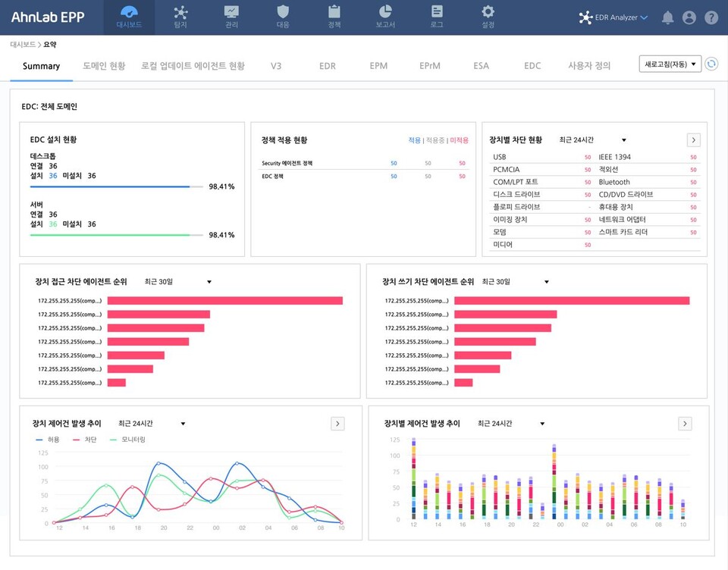The width and height of the screenshot is (728, 570).
Task: Open the 설정 (Settings) gear icon
Action: click(487, 17)
